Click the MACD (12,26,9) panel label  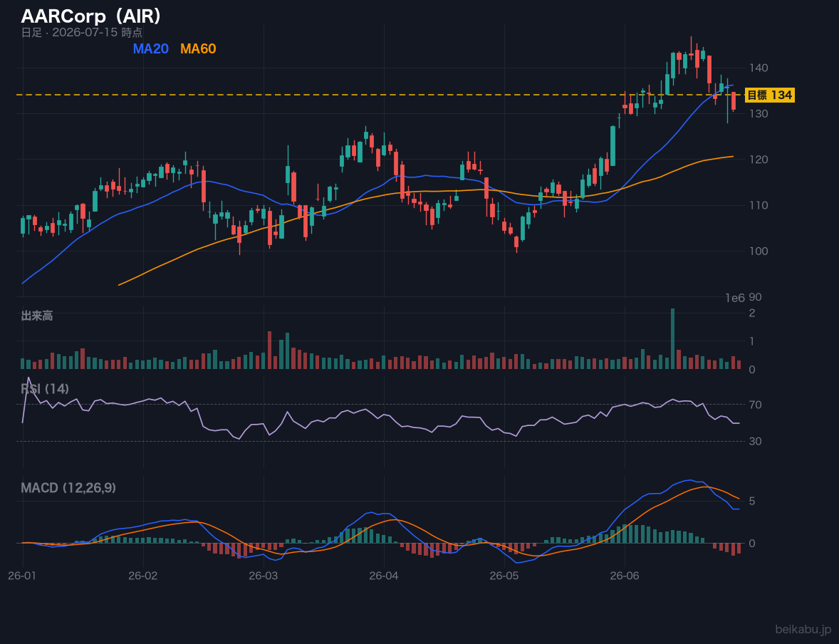68,488
